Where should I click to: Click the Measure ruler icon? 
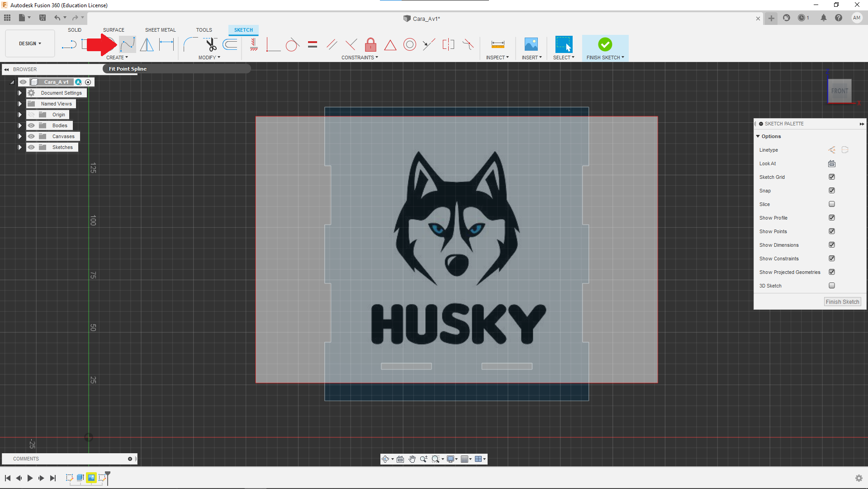point(498,44)
